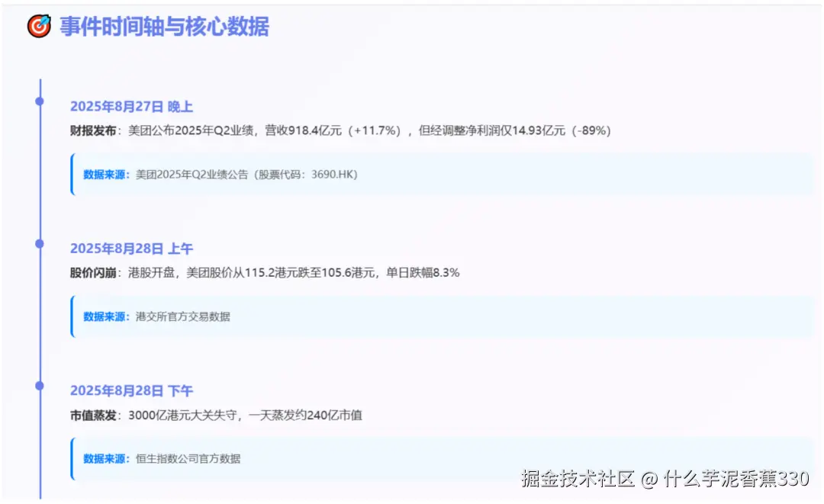The image size is (824, 504).
Task: Click the bold label 财报发布
Action: click(x=93, y=130)
